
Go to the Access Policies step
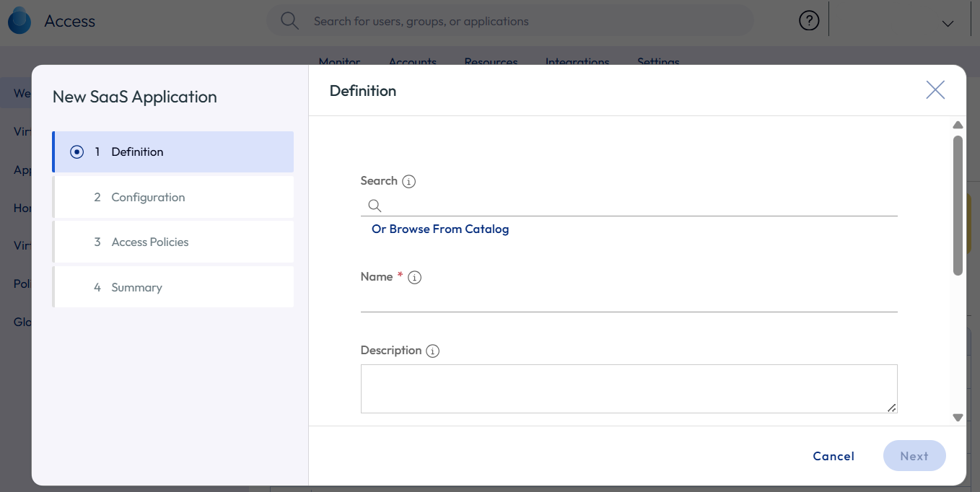149,242
